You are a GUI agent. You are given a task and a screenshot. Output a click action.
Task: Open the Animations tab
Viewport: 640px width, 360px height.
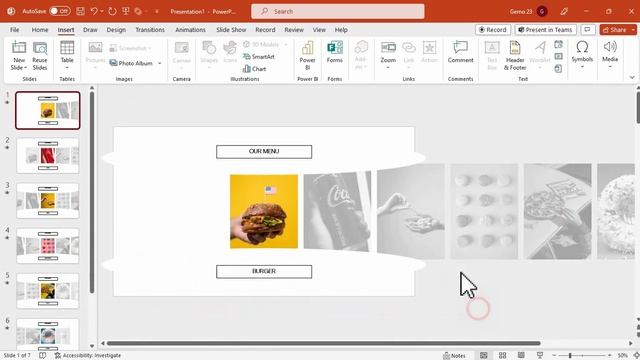coord(190,30)
